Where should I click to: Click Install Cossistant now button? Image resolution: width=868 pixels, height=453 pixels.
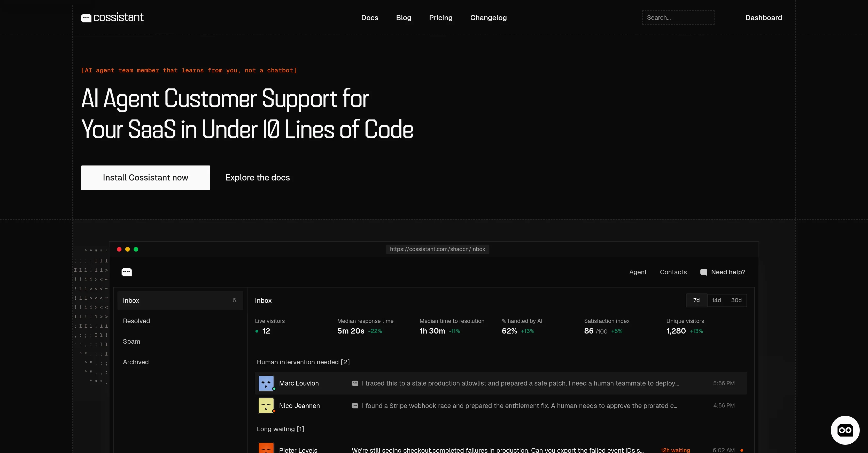[x=145, y=178]
